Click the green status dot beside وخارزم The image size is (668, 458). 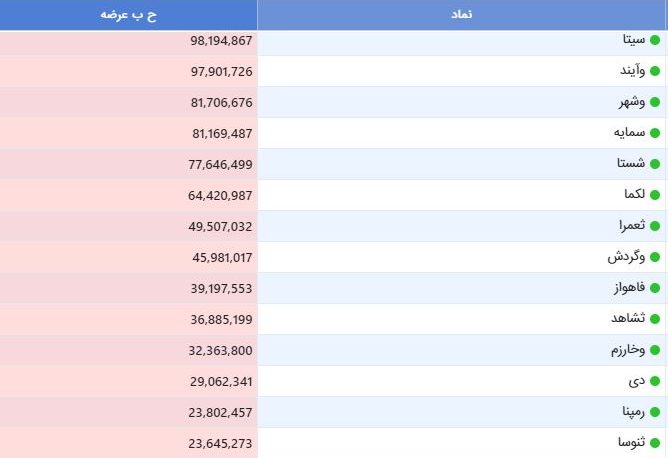click(655, 350)
